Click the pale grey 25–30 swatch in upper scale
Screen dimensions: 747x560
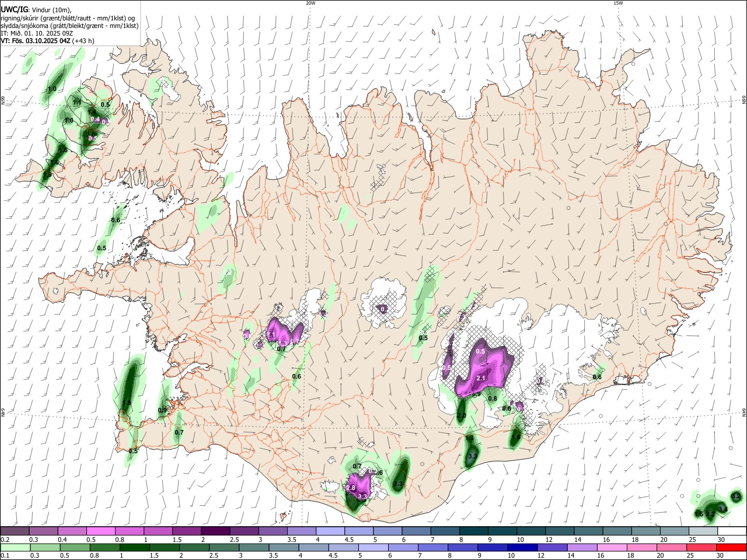703,531
